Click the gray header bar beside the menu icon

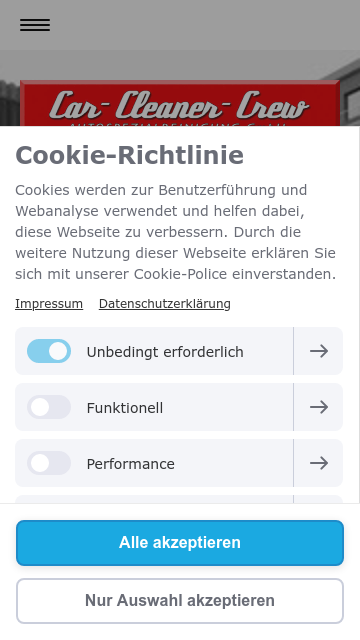click(204, 25)
